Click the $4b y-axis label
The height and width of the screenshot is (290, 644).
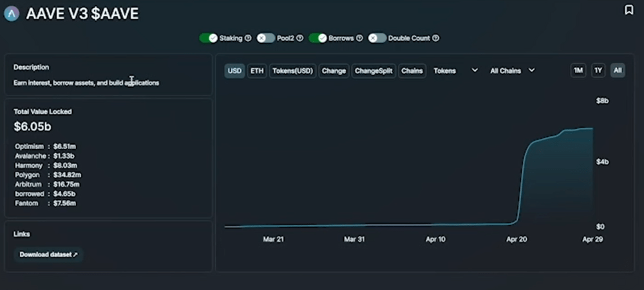point(602,161)
